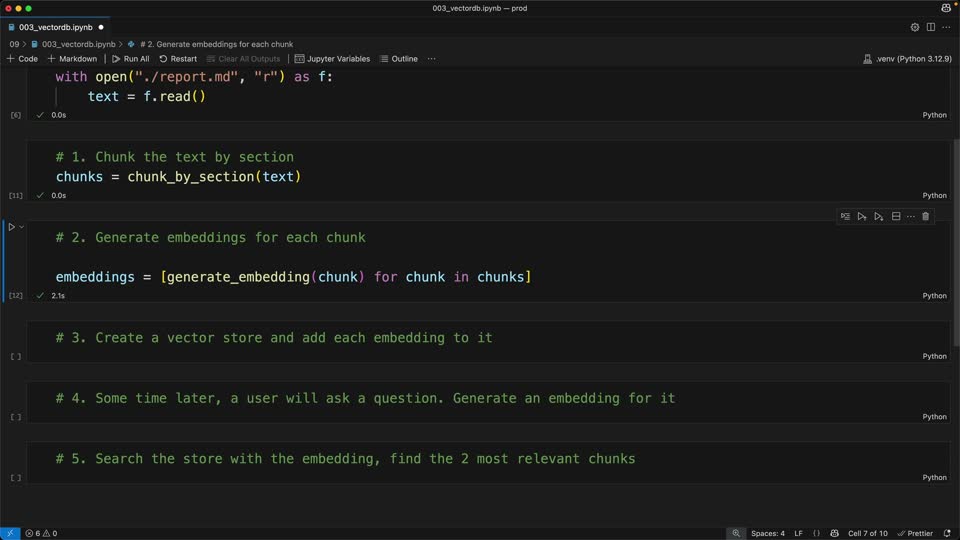Change language of the f.read() cell via its Python label

point(934,115)
